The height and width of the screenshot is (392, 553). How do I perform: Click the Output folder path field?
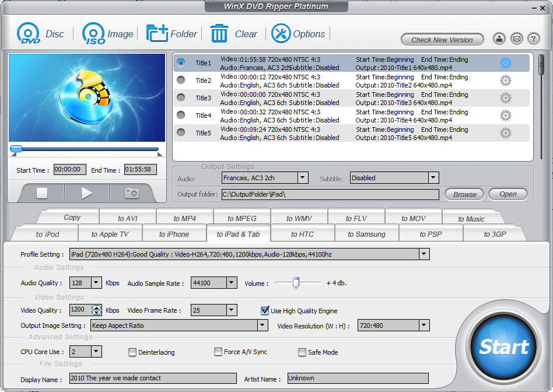330,194
